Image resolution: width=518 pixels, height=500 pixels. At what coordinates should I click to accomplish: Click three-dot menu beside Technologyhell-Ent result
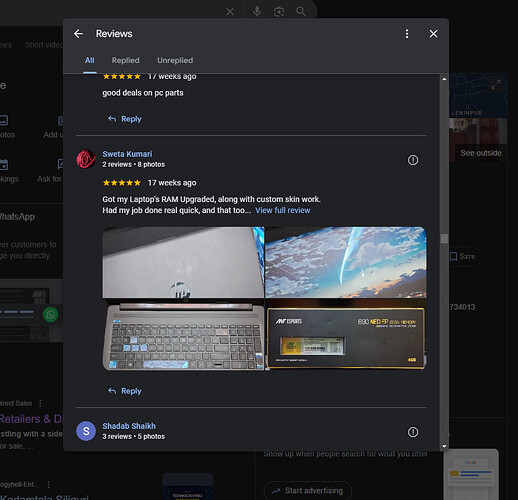tap(49, 484)
